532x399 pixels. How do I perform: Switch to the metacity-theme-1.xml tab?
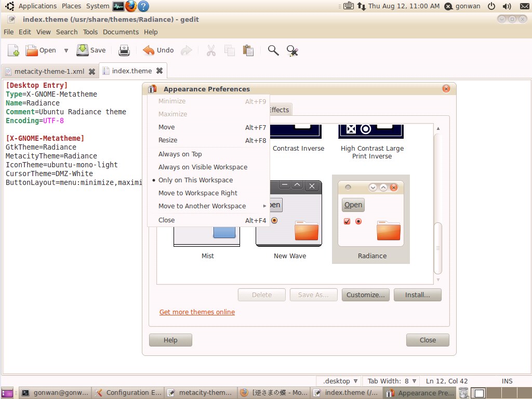click(49, 72)
